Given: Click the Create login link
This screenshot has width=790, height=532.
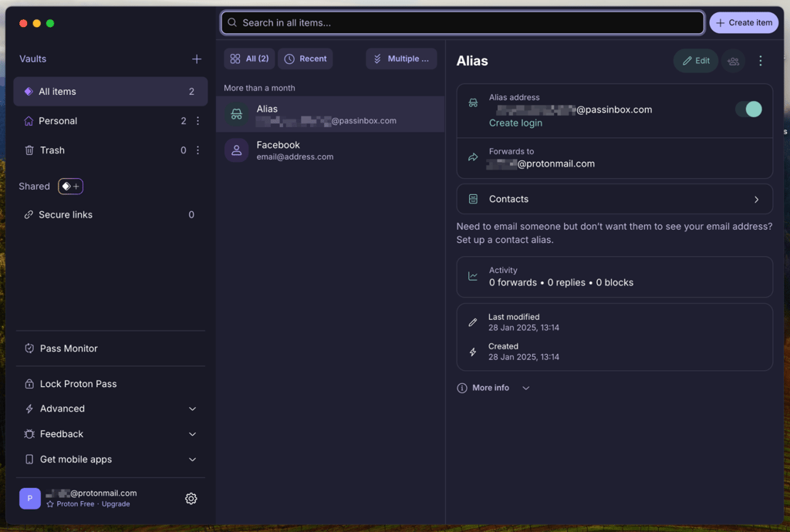Looking at the screenshot, I should pos(515,123).
